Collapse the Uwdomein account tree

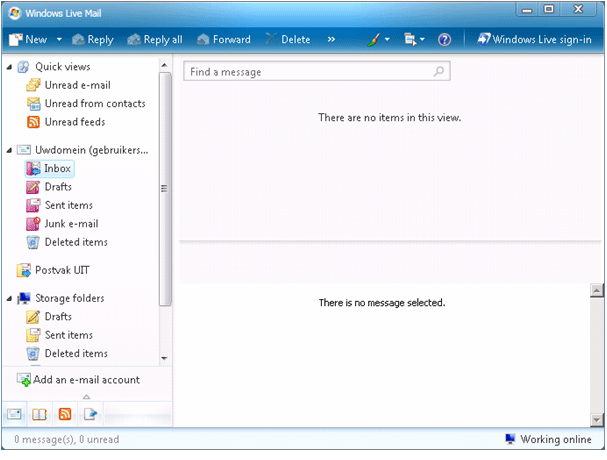tap(9, 151)
